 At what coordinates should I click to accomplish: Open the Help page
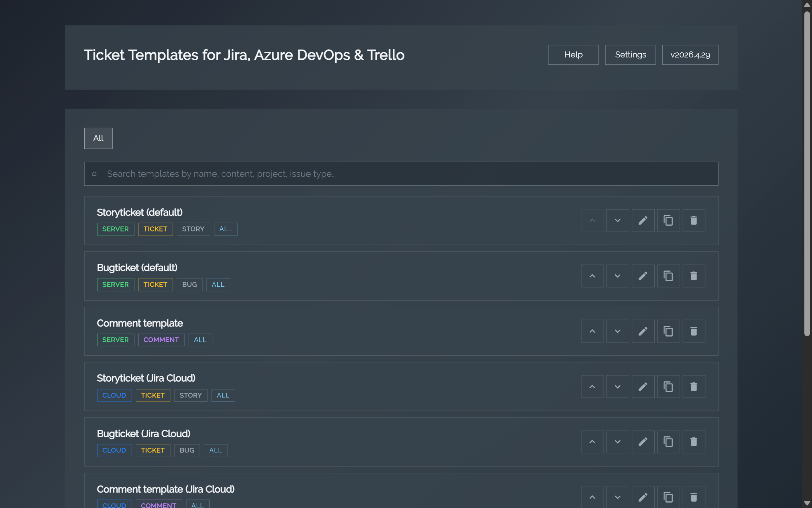573,55
